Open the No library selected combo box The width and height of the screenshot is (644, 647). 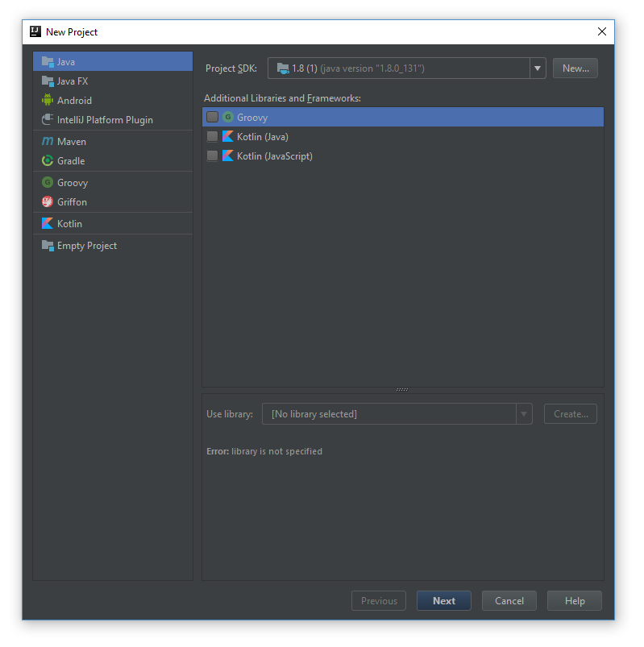397,414
